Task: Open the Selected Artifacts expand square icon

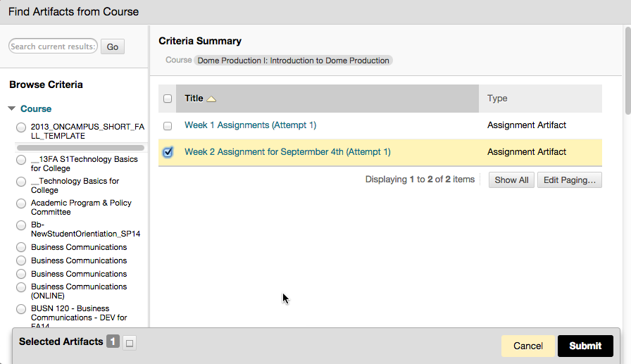Action: [x=130, y=343]
